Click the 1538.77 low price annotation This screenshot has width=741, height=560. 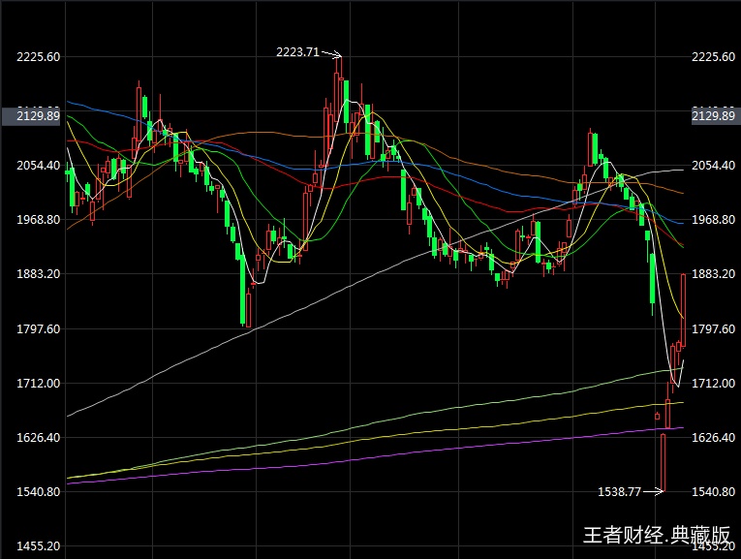tap(620, 492)
